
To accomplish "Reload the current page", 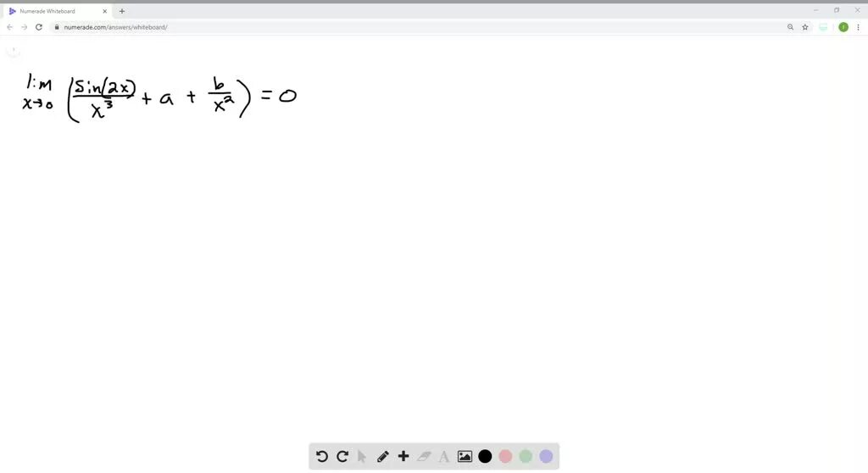I will (x=39, y=27).
